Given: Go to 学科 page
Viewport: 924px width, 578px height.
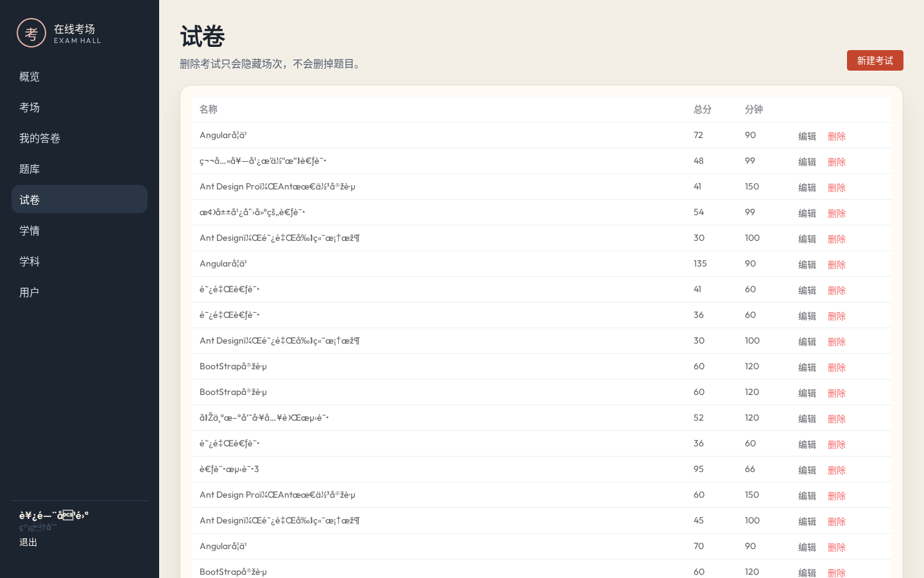Looking at the screenshot, I should (x=80, y=261).
